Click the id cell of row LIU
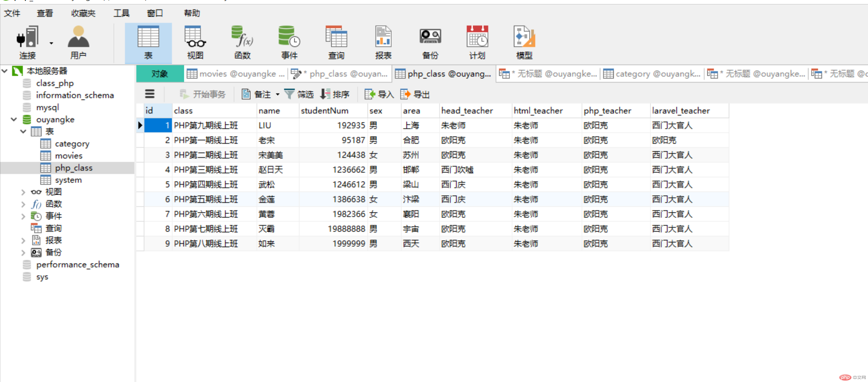This screenshot has width=868, height=382. 158,125
